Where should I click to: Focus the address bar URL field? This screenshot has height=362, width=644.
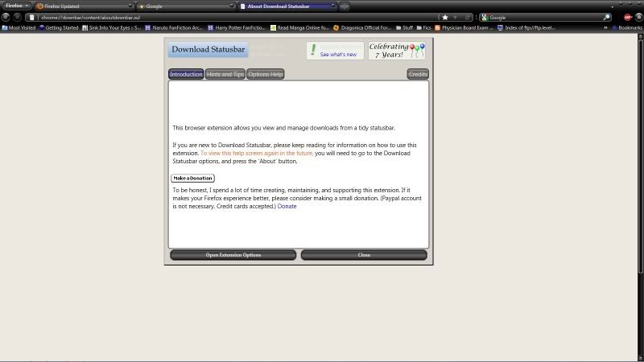tap(238, 17)
